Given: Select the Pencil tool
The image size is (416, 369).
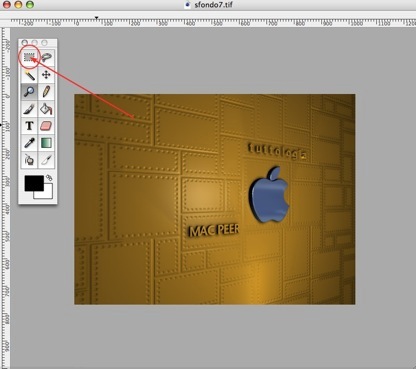Looking at the screenshot, I should 46,91.
